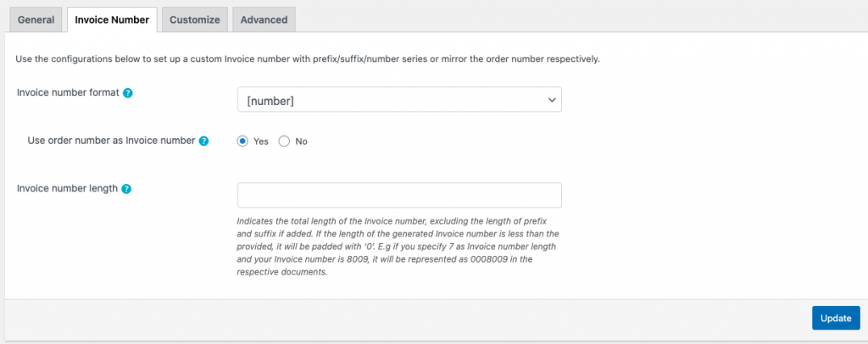Focus the Invoice number length text field
868x344 pixels.
[398, 195]
